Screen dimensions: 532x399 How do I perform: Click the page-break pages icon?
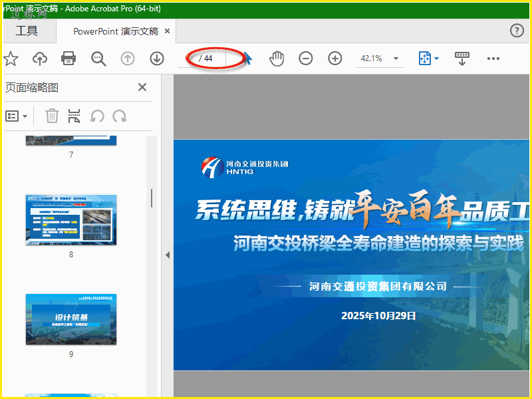point(74,116)
